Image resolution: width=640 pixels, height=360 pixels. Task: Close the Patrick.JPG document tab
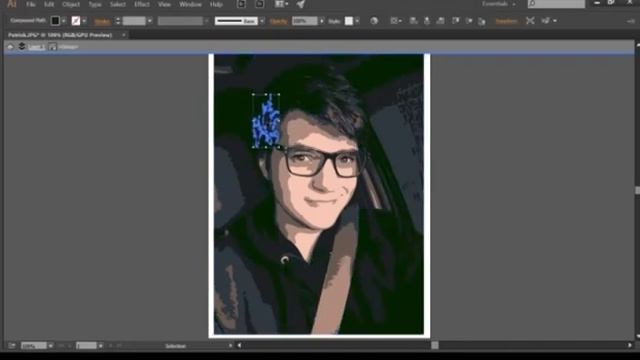click(124, 35)
